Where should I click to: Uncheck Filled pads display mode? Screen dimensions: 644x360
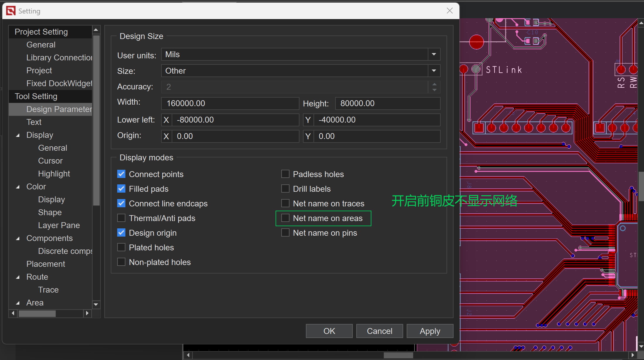(121, 189)
